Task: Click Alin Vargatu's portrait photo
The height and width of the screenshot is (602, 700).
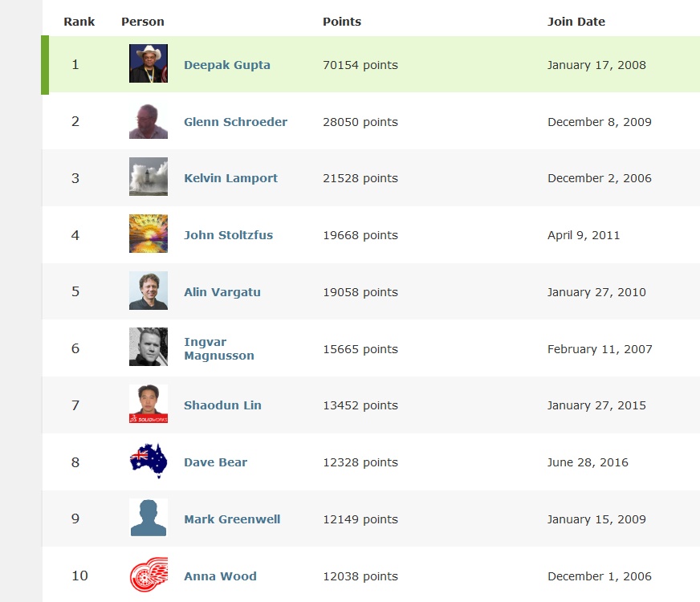Action: point(149,291)
